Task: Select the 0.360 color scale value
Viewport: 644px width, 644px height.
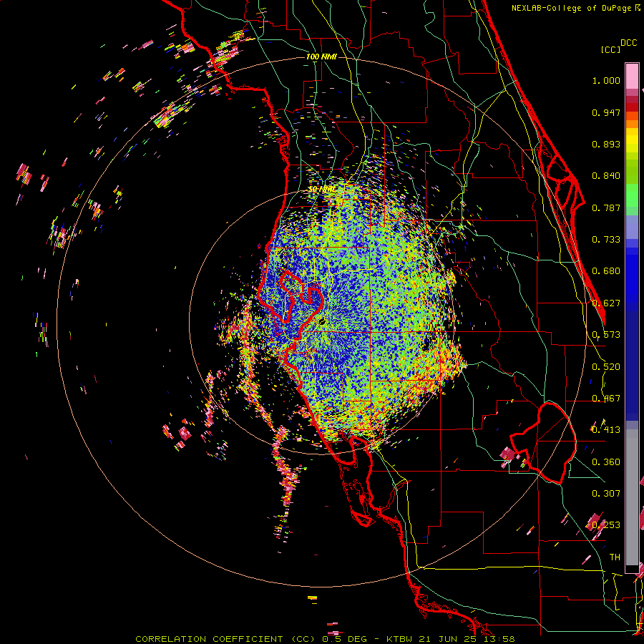Action: point(606,462)
